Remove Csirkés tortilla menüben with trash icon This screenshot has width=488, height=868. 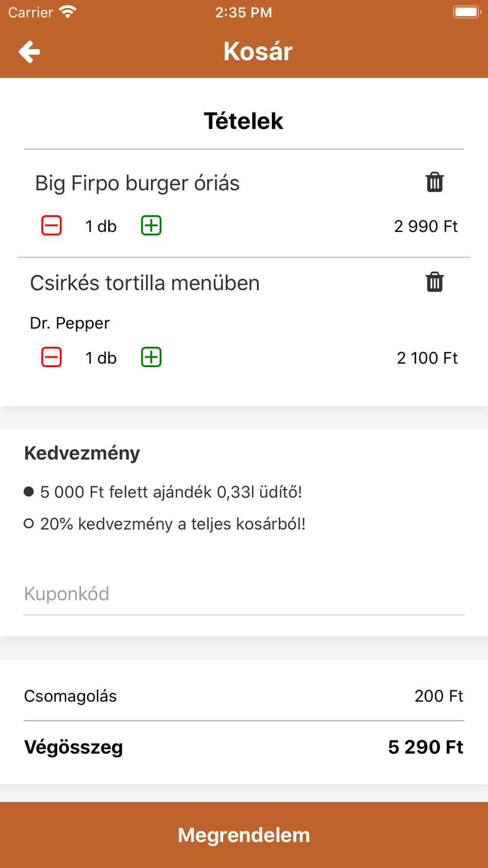point(434,282)
